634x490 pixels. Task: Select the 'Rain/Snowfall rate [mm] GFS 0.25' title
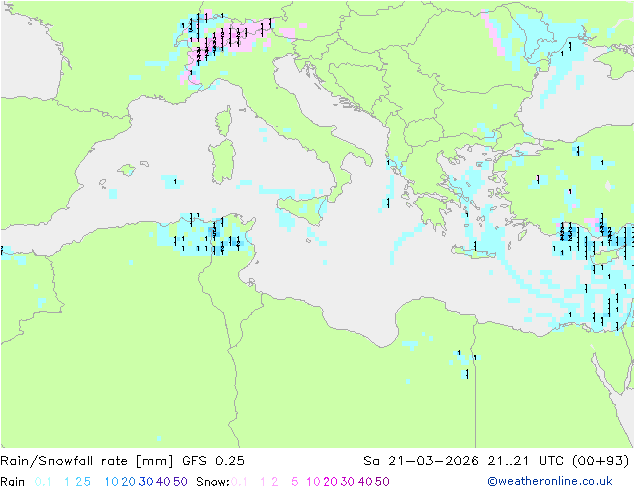pyautogui.click(x=123, y=461)
